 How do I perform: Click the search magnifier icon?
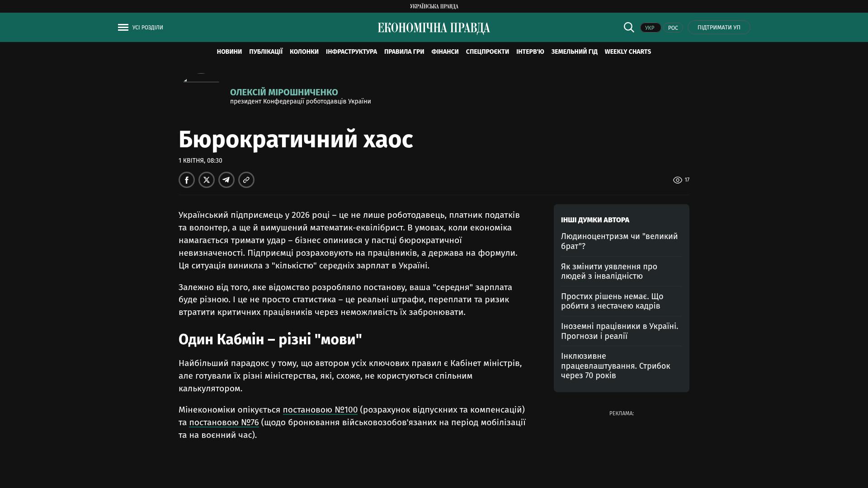(629, 27)
